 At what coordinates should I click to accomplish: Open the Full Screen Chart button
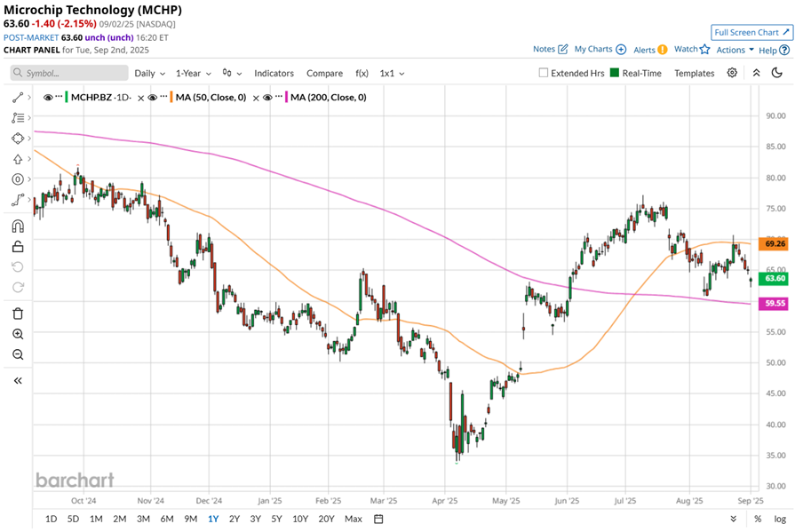tap(751, 32)
